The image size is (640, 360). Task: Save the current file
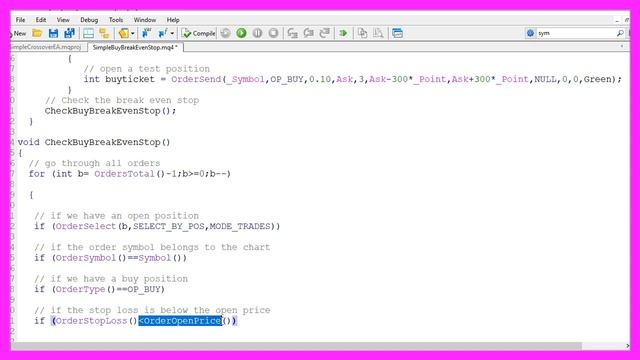tap(53, 33)
